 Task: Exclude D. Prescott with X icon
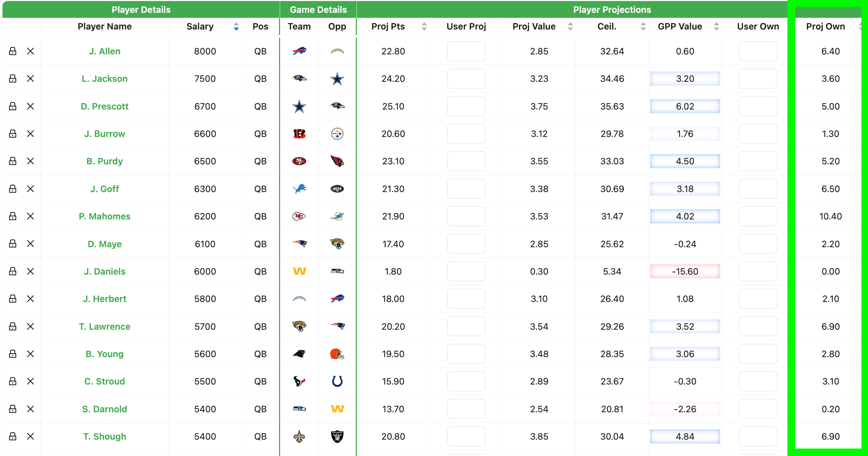point(31,106)
